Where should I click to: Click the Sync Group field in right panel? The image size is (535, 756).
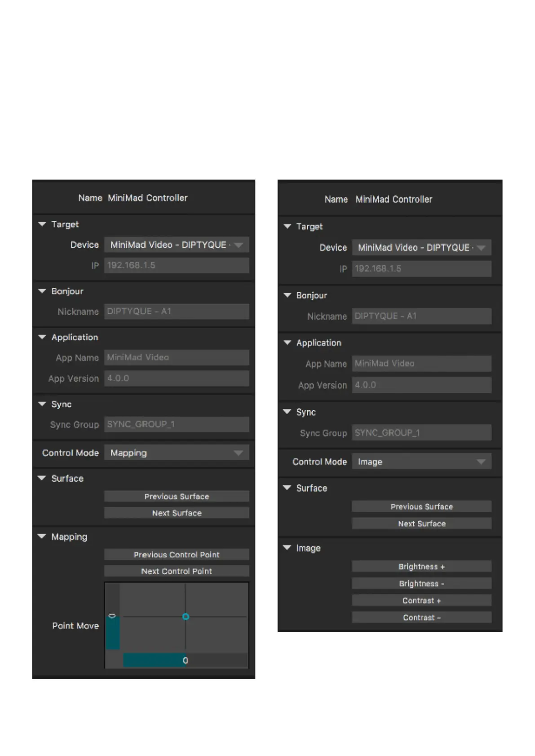click(421, 433)
